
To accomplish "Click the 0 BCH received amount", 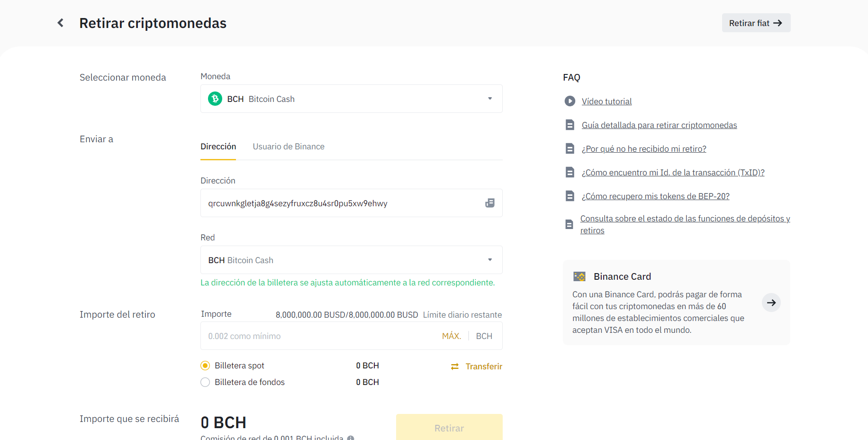I will pos(223,422).
